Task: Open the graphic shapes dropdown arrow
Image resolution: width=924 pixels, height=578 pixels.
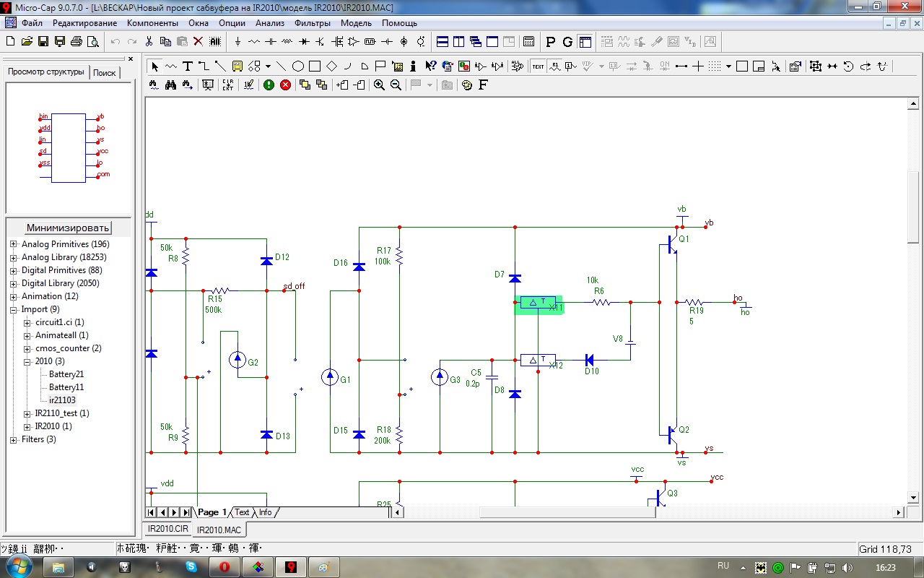Action: (x=268, y=66)
